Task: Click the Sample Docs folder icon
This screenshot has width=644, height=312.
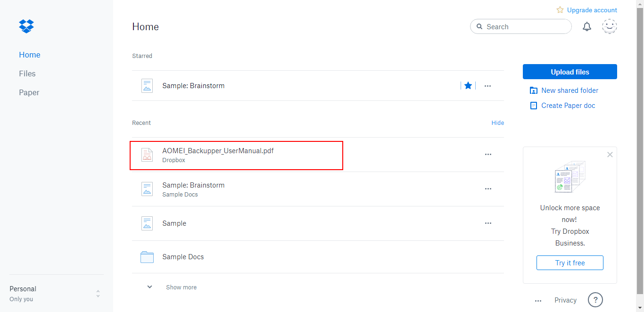Action: pyautogui.click(x=147, y=257)
